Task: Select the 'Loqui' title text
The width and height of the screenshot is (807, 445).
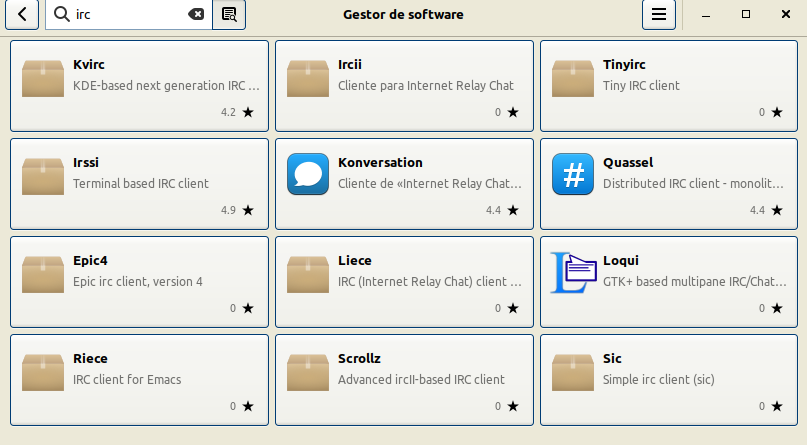Action: point(621,260)
